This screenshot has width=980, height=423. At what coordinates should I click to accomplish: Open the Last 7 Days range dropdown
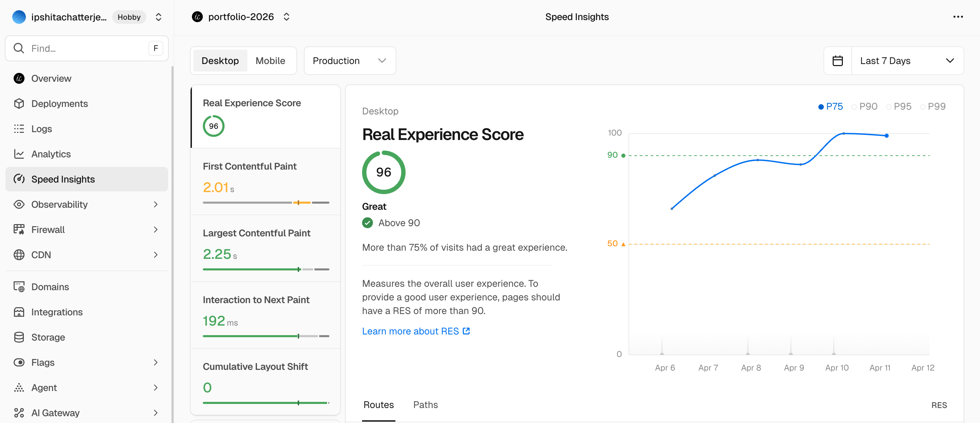tap(907, 61)
